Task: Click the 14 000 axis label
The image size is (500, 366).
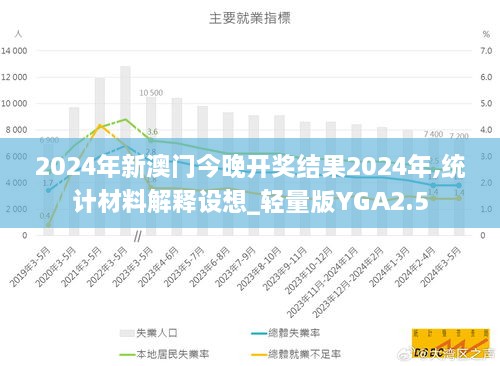Action: tap(14, 51)
